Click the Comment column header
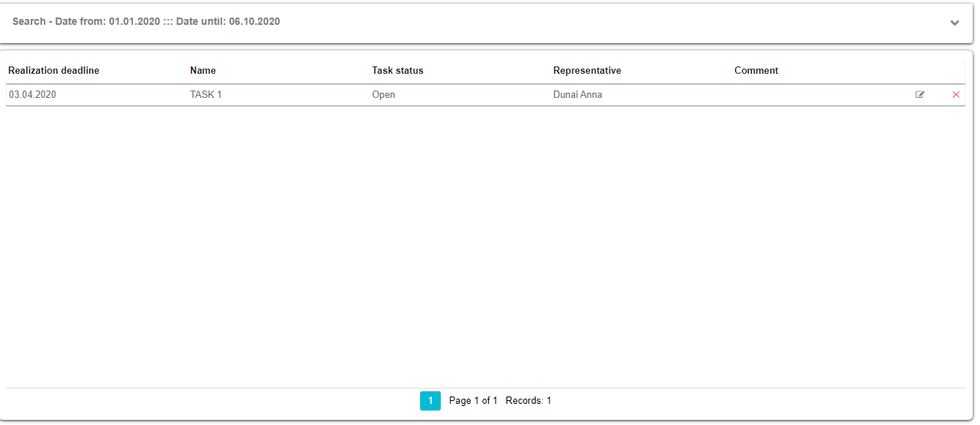Viewport: 980px width, 425px height. 756,71
